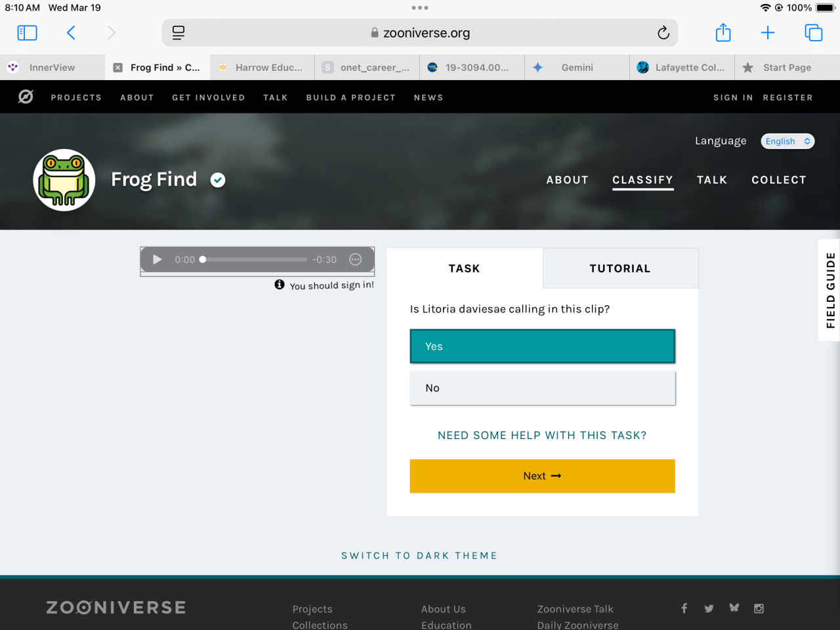Open the Frog Find COLLECT page

779,180
